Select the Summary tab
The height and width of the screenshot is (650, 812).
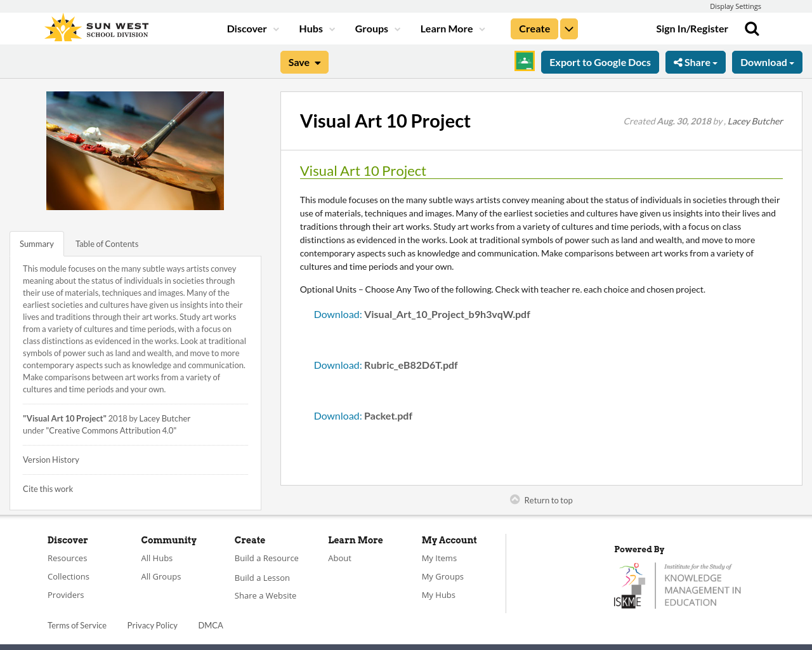pos(37,244)
